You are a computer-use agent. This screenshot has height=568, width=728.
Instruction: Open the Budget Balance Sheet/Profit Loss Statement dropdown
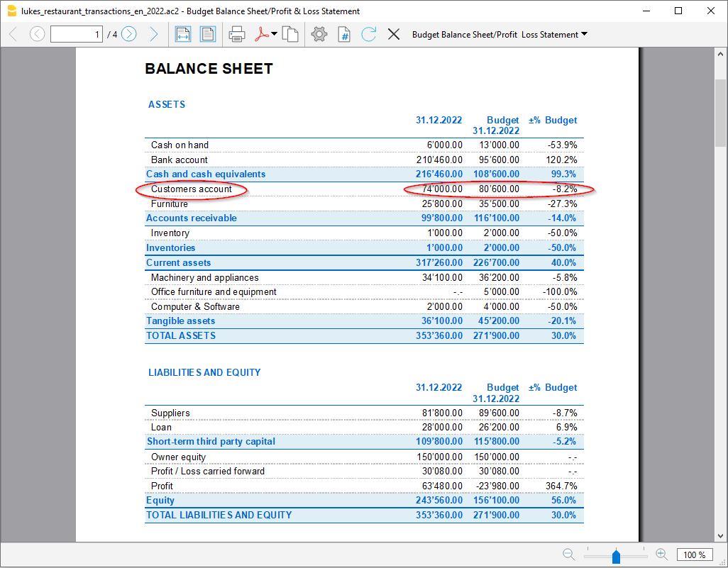click(500, 34)
